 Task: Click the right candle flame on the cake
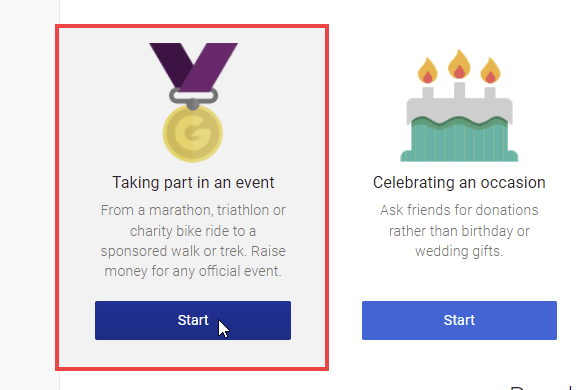pyautogui.click(x=491, y=70)
